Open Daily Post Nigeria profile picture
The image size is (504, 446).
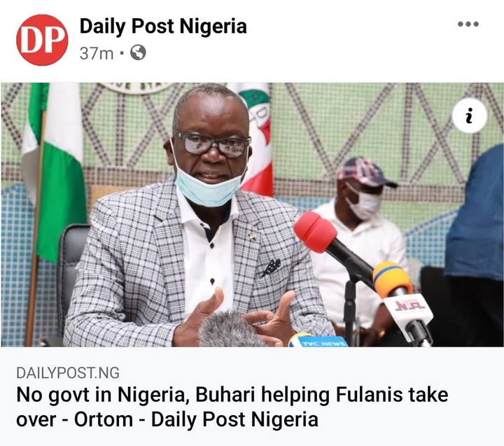42,40
